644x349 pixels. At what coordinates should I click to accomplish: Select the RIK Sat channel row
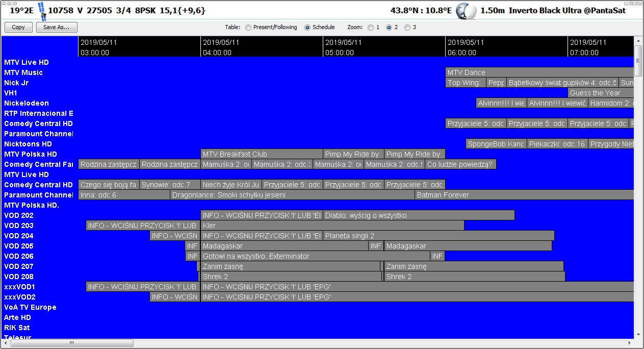[x=17, y=328]
